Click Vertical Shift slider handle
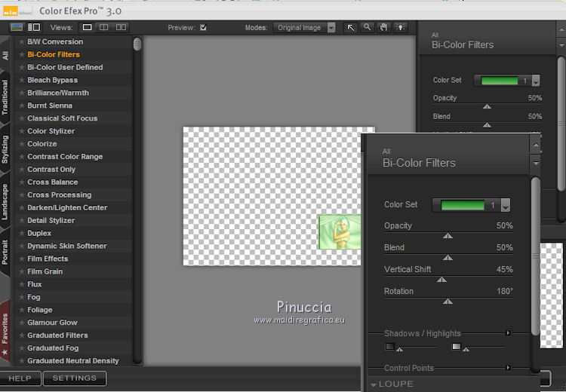Image resolution: width=566 pixels, height=392 pixels. point(441,280)
